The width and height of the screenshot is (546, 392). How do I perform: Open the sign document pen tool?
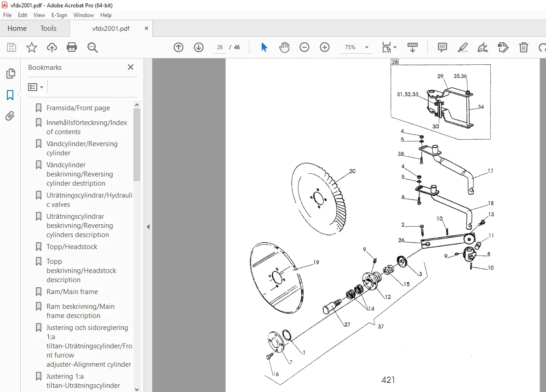[483, 47]
